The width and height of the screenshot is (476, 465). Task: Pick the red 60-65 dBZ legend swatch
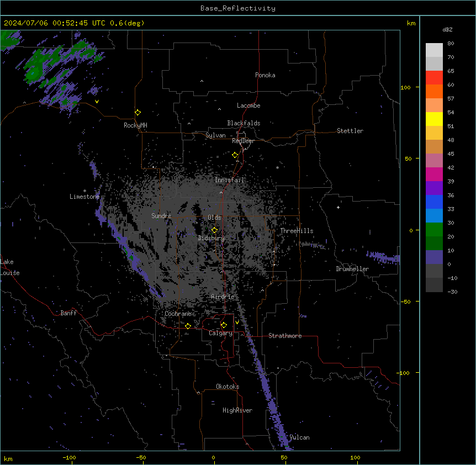tap(434, 78)
